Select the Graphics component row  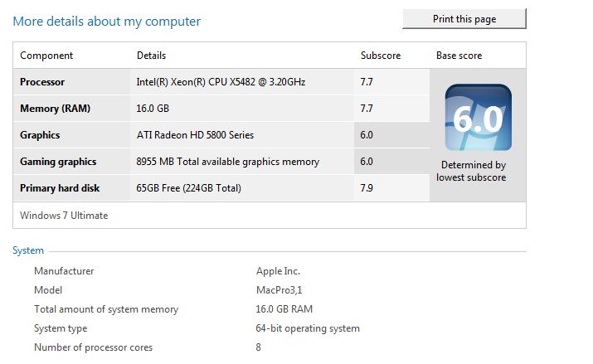pos(221,135)
